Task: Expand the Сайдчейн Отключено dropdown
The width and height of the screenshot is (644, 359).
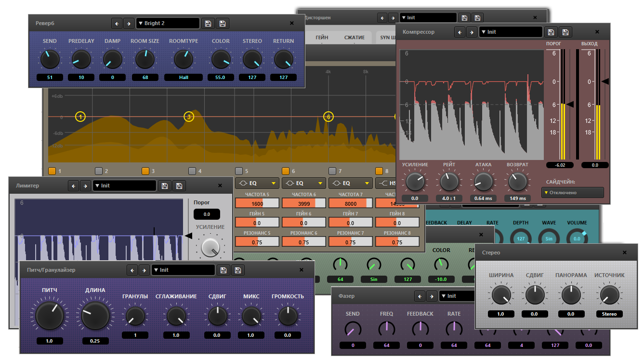Action: click(x=573, y=192)
